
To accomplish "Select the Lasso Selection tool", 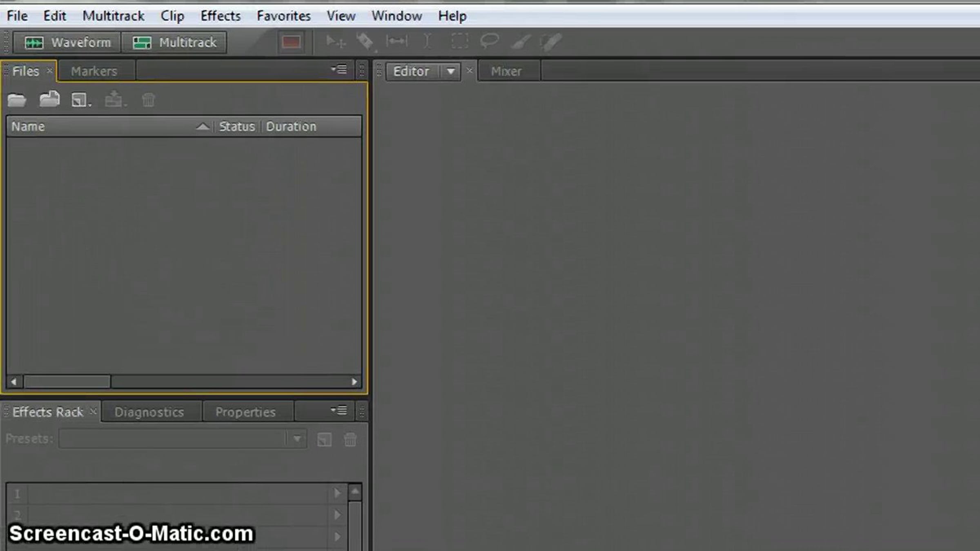I will (489, 42).
